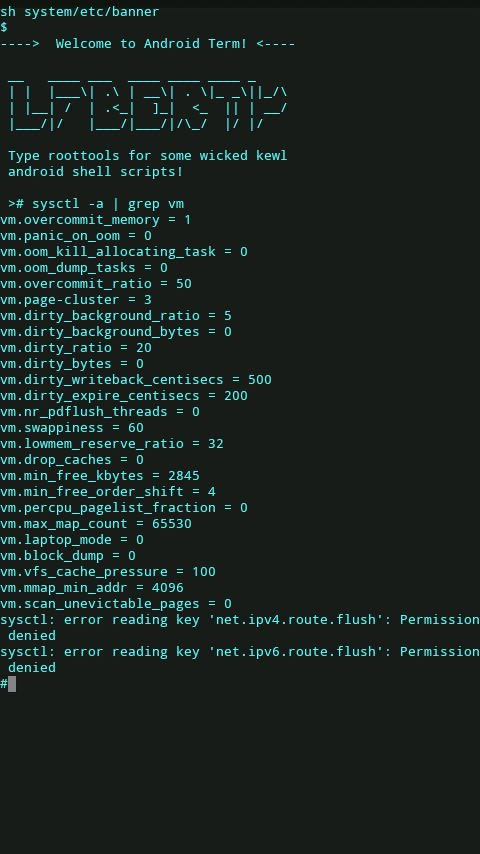Click the 'sh system/etc/banner' command line

coord(80,11)
